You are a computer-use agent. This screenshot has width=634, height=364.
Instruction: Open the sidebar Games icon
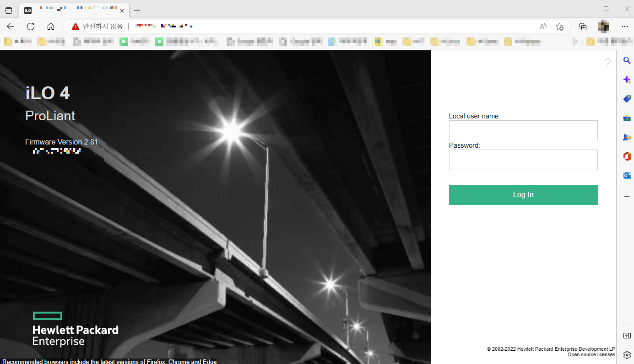tap(627, 137)
